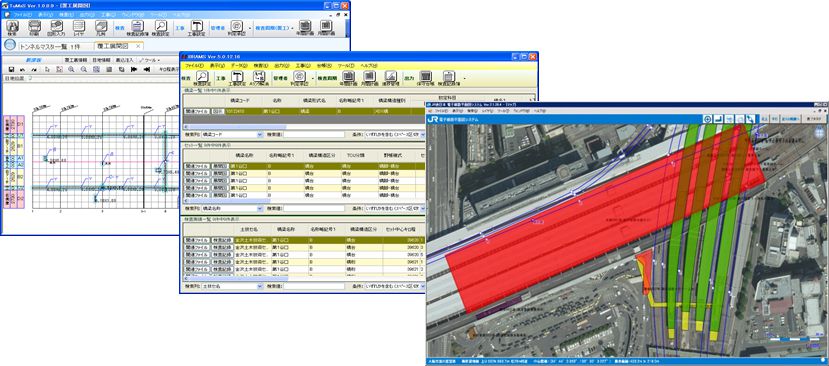Viewport: 829px width, 366px height.
Task: Open 進捗管理 chart icon in BRIAMS toolbar
Action: [391, 76]
